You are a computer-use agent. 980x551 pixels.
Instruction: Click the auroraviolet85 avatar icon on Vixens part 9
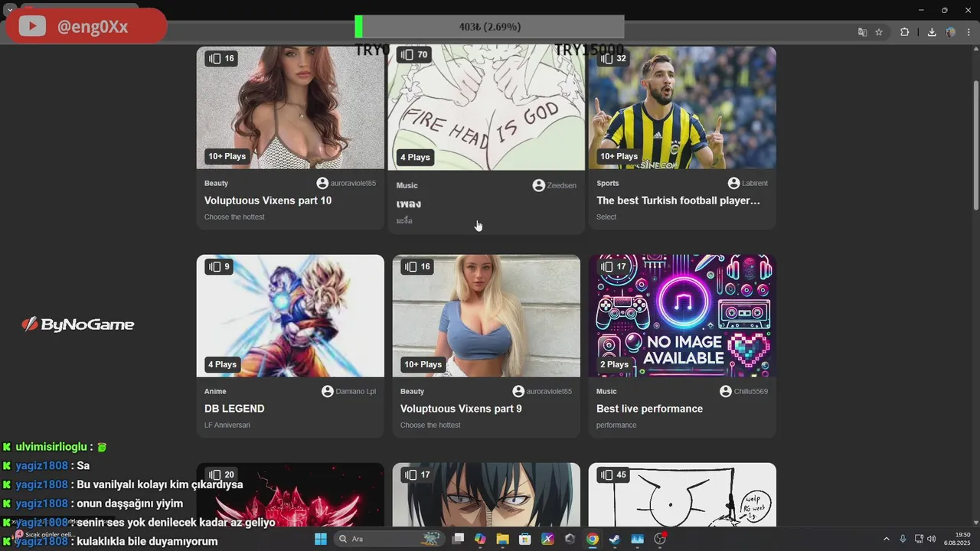(518, 392)
